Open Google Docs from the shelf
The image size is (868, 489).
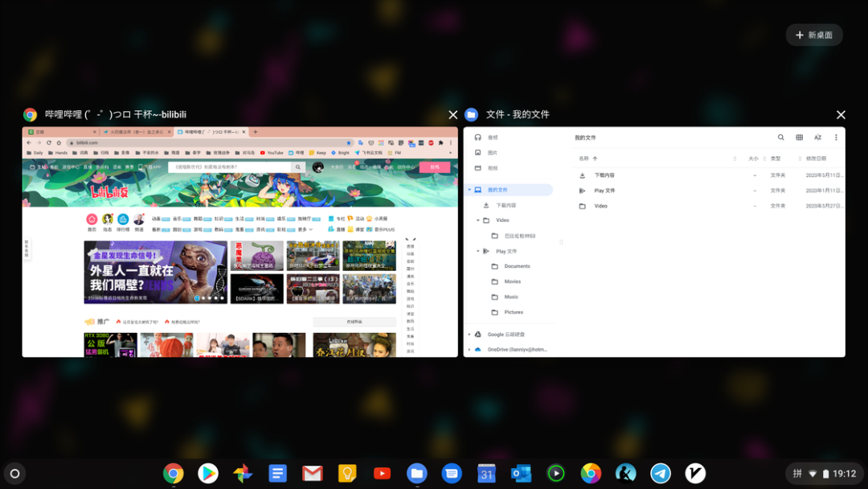(x=277, y=474)
